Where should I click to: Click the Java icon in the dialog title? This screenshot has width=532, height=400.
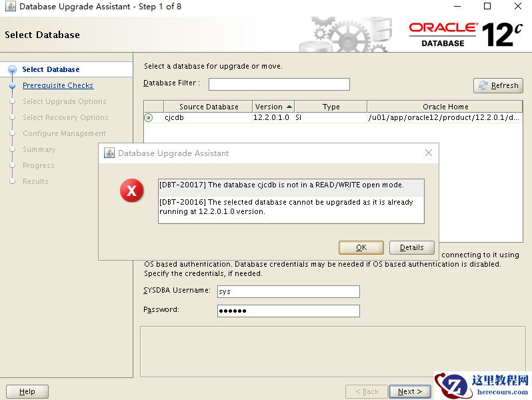coord(109,153)
